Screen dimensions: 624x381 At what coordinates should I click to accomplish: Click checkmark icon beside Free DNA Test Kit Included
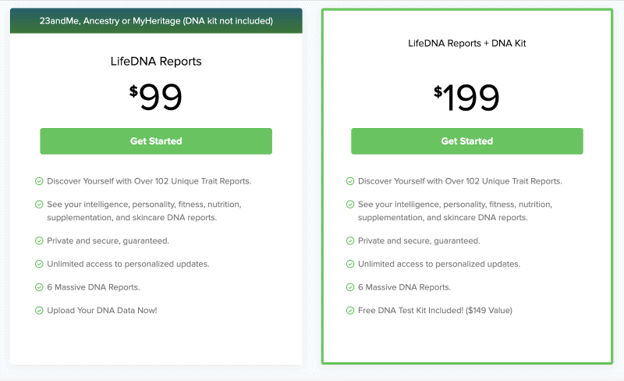click(x=350, y=310)
